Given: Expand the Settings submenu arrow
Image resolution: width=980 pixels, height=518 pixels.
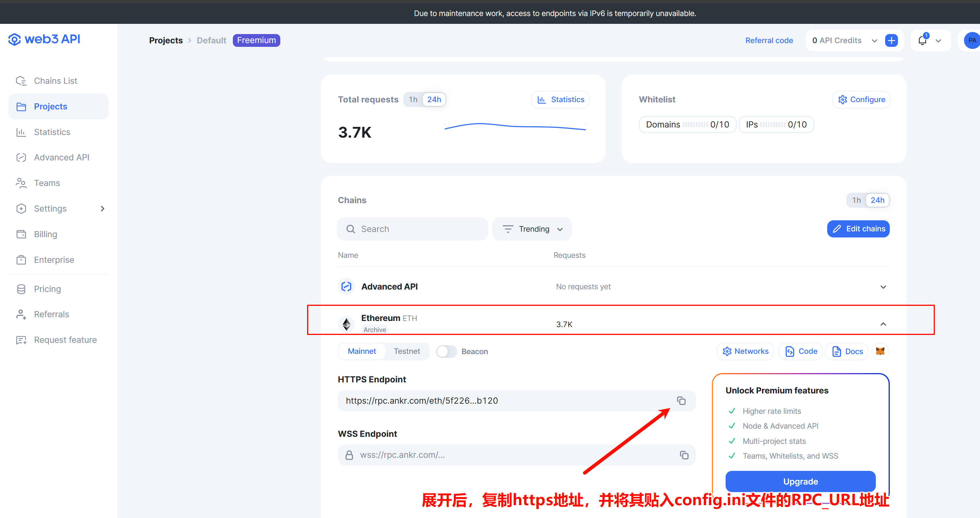Looking at the screenshot, I should click(x=102, y=208).
